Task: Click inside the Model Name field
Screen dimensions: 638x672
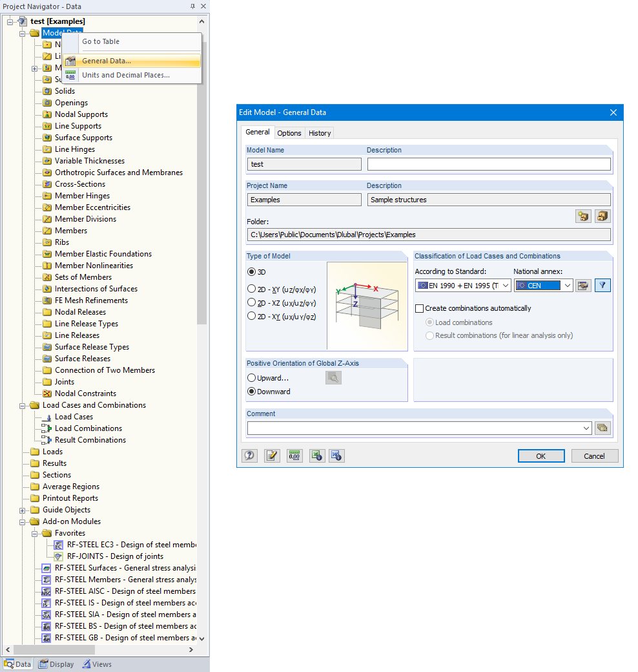Action: coord(304,163)
